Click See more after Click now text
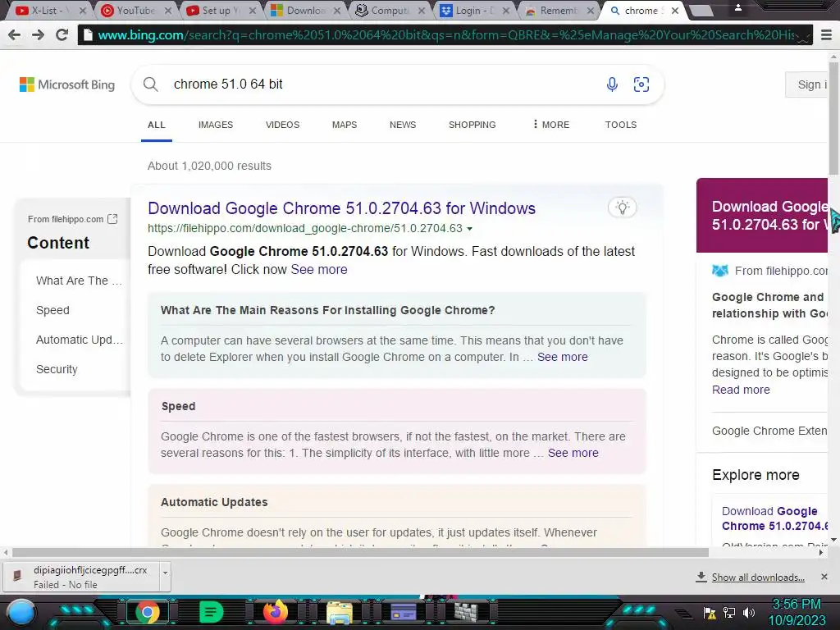The image size is (840, 630). coord(319,269)
